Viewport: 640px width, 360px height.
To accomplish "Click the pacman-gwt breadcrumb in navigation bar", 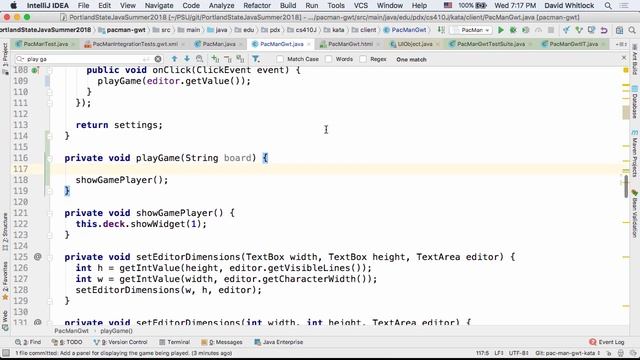I will [x=122, y=30].
